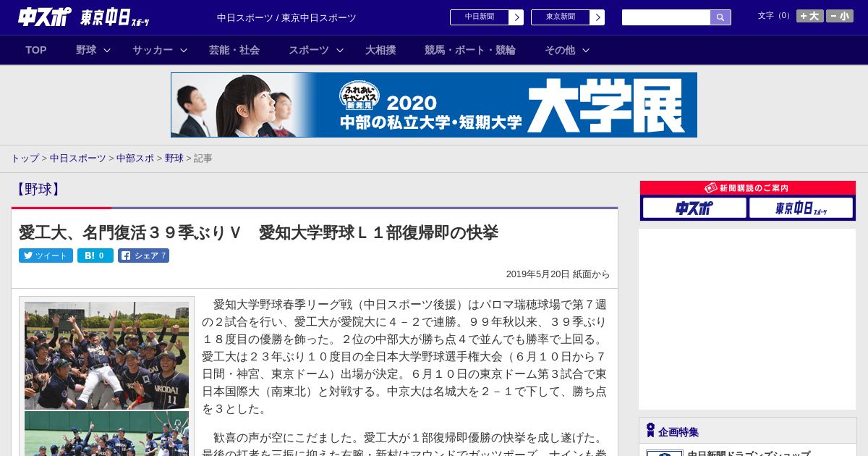Click the date 2019年5月20日 紙面から

558,274
